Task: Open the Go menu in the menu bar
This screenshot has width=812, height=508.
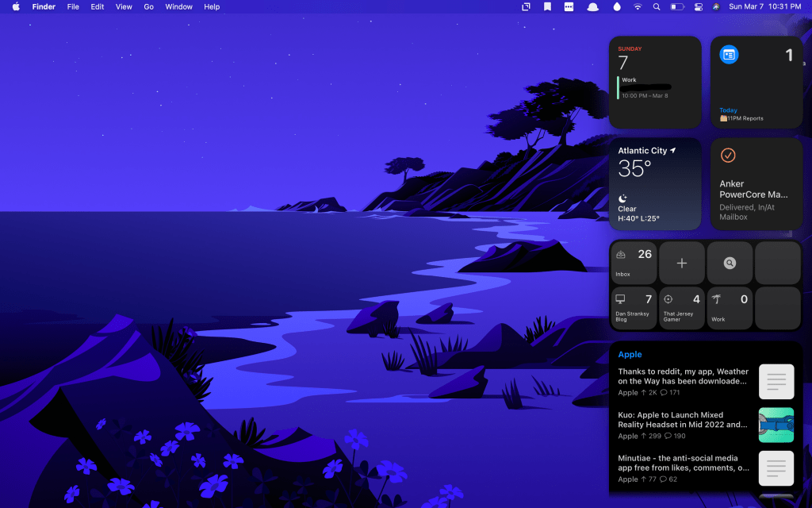Action: tap(149, 6)
